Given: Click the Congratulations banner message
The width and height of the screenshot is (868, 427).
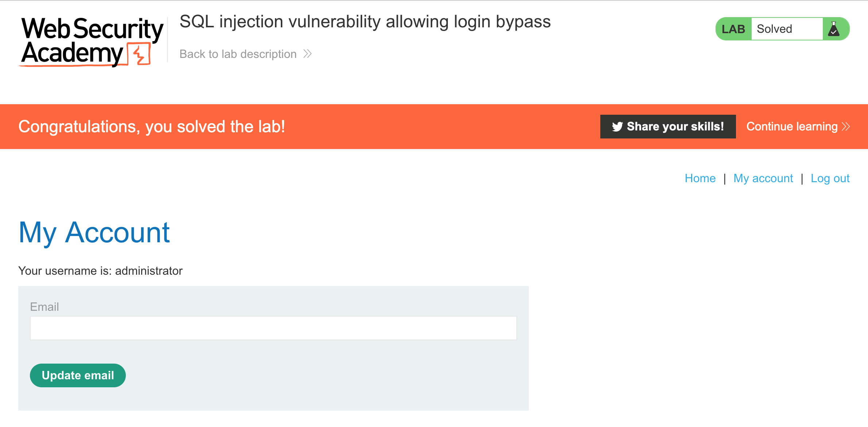Looking at the screenshot, I should (x=152, y=127).
